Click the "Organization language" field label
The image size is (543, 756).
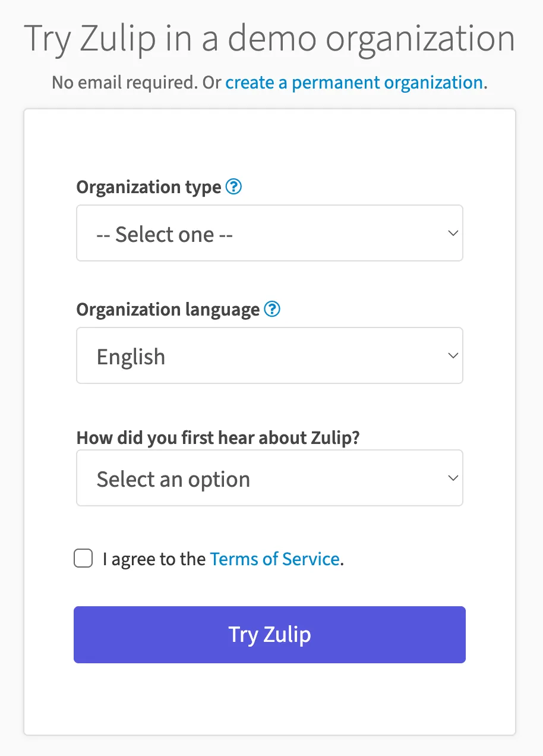pos(168,310)
